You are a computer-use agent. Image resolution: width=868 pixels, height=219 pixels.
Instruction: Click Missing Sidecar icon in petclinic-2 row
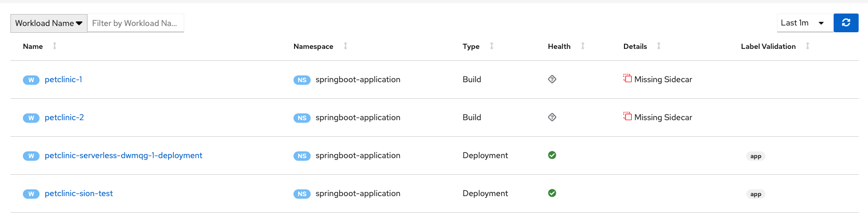[628, 117]
